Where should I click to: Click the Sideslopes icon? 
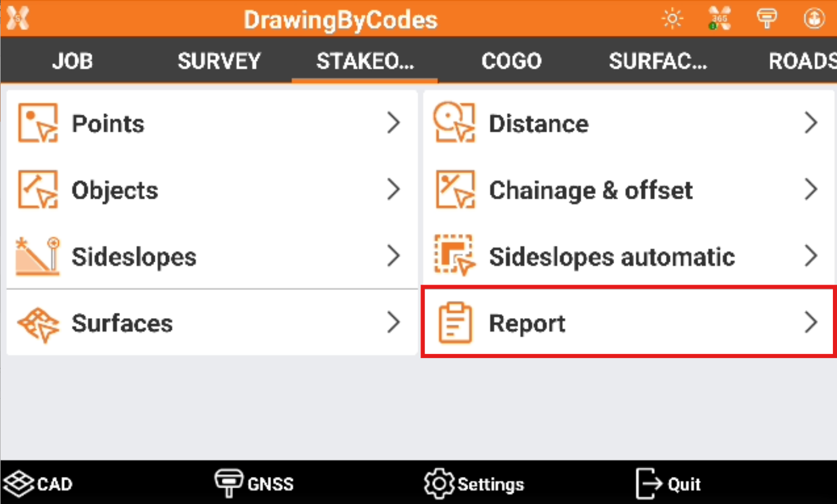pos(38,256)
